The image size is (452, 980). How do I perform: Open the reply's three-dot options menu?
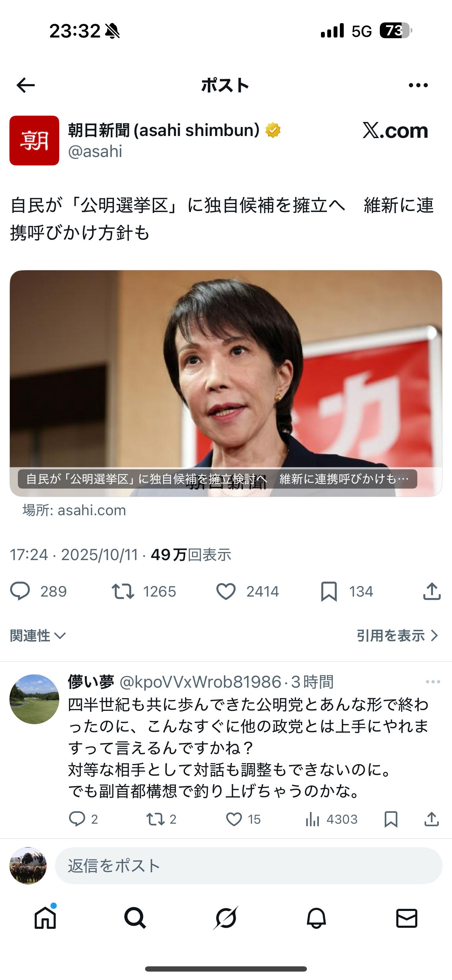pos(433,682)
